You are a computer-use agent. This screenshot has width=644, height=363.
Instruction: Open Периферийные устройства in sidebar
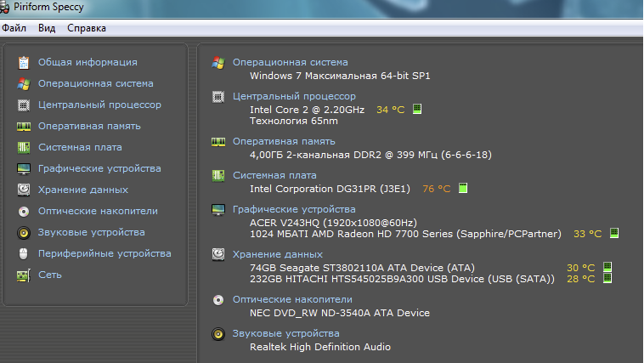pos(105,253)
